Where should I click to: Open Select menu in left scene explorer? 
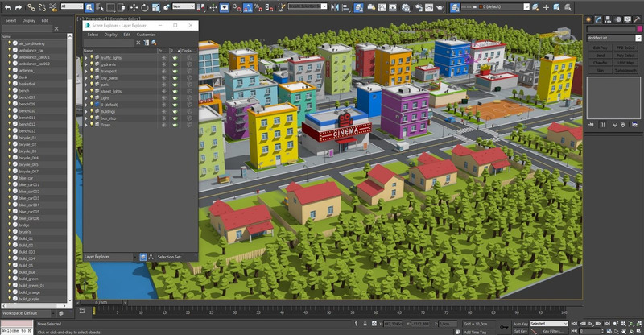click(10, 20)
